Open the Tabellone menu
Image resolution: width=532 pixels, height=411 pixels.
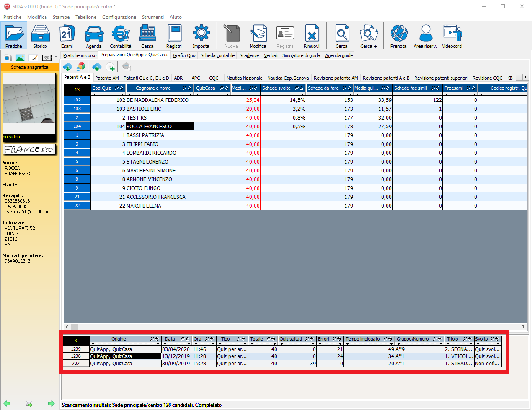(x=86, y=17)
